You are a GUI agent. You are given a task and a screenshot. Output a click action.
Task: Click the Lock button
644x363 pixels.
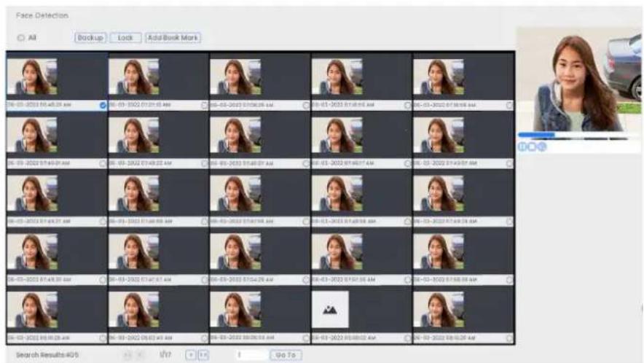tap(126, 38)
